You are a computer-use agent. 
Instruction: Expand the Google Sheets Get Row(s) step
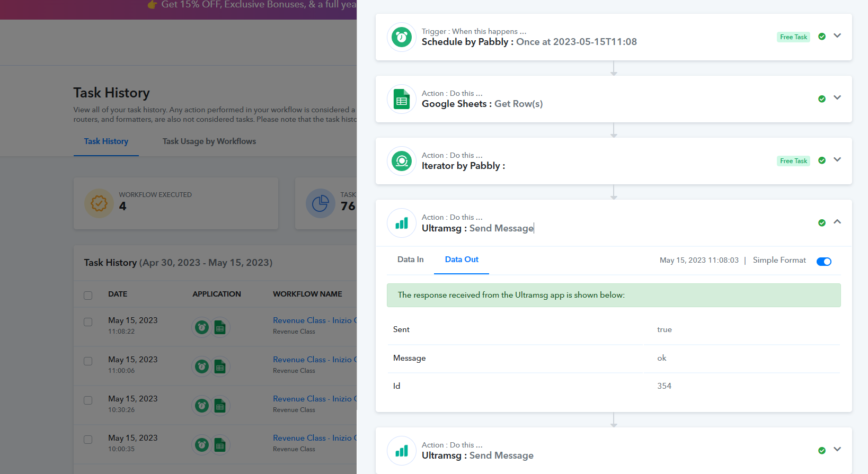[x=837, y=98]
